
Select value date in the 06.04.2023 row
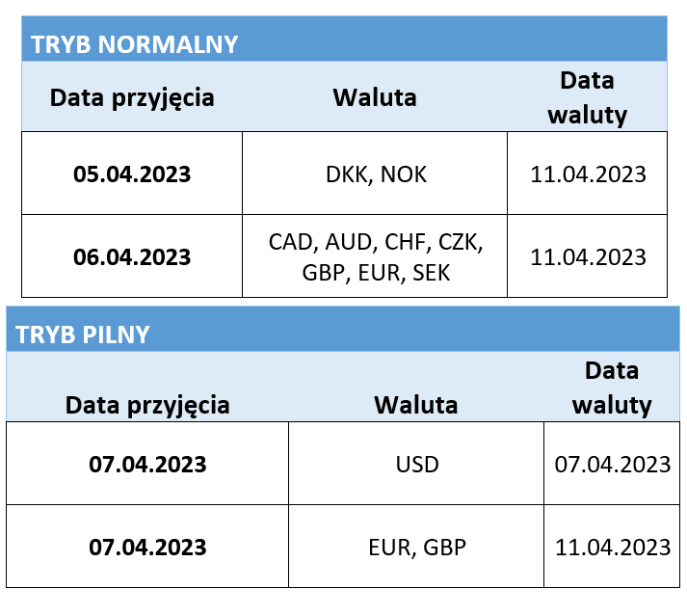(588, 256)
